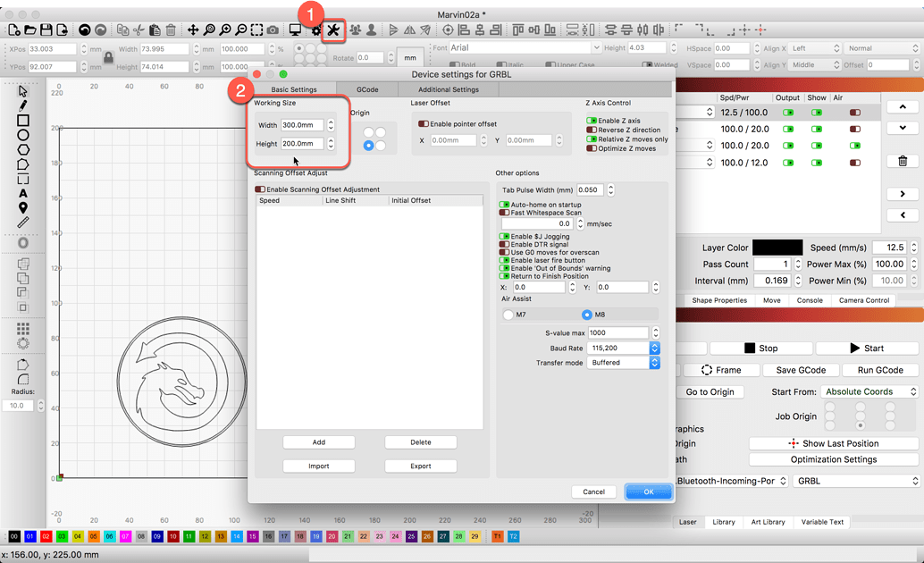The width and height of the screenshot is (924, 563).
Task: Toggle Enable DTR signal switch
Action: point(504,244)
